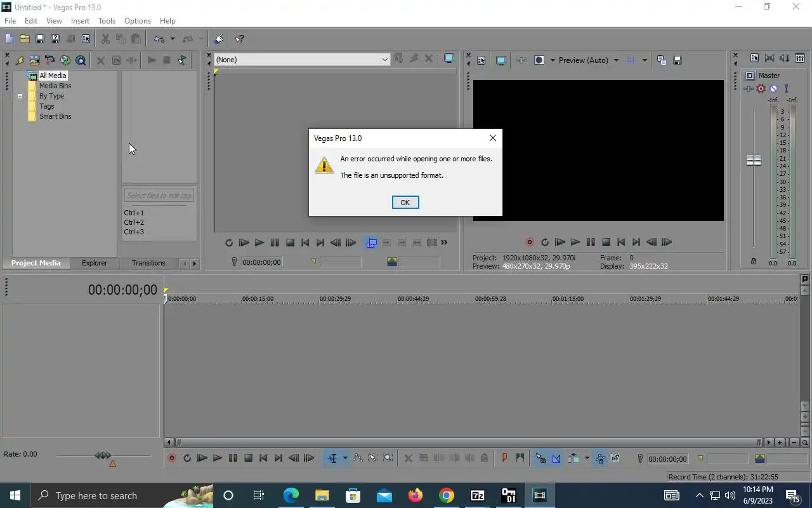
Task: Expand the By Type tree node
Action: [20, 97]
